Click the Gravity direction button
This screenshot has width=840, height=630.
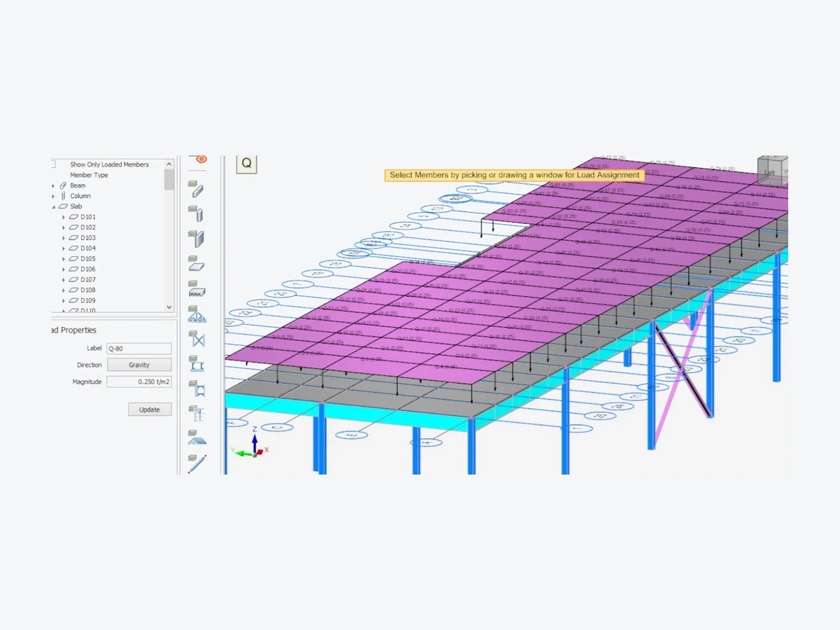click(x=139, y=365)
